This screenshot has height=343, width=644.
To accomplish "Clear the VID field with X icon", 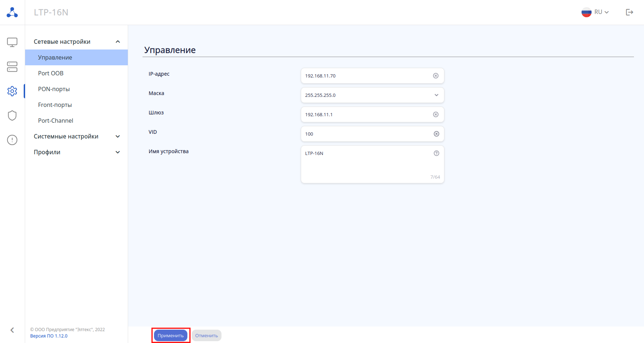I will pos(437,134).
